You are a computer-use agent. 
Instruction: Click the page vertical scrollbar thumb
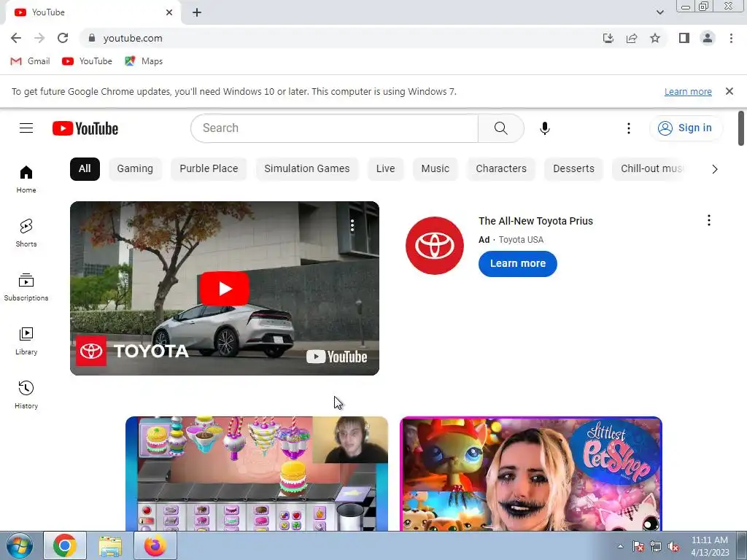(741, 128)
